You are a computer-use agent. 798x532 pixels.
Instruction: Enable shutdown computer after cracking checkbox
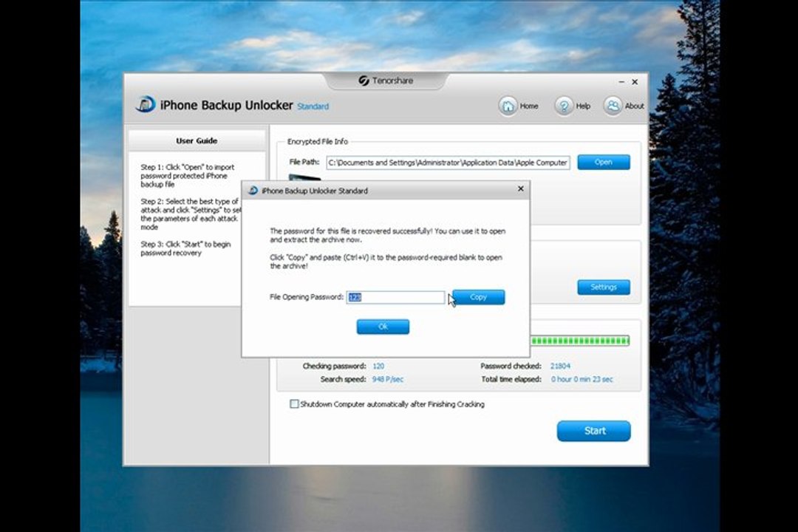click(x=294, y=404)
